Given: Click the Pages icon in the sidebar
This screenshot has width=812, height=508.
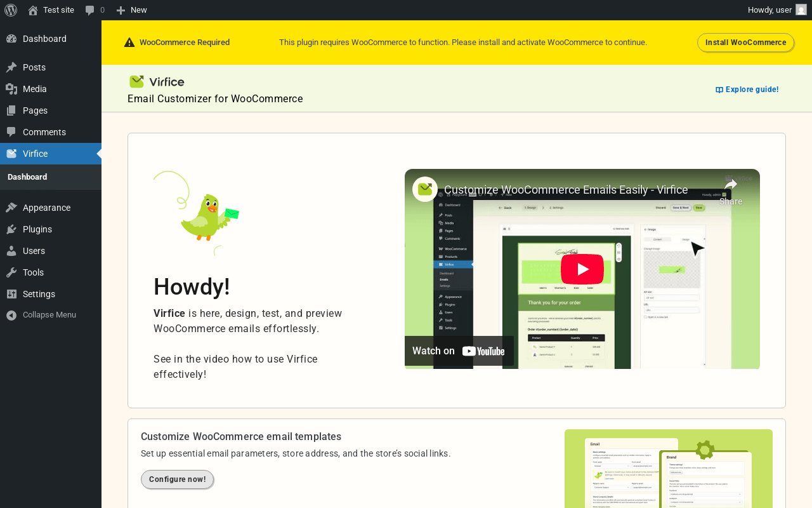Looking at the screenshot, I should (11, 110).
